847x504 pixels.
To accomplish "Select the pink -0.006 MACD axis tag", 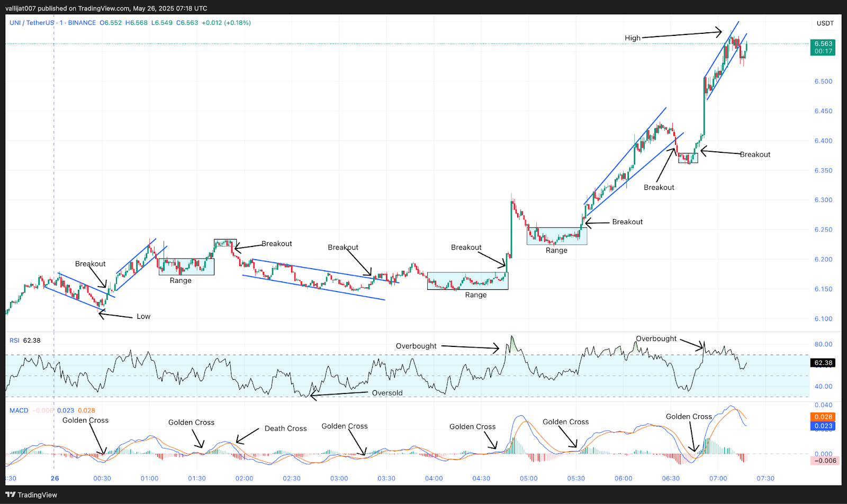I will tap(824, 461).
